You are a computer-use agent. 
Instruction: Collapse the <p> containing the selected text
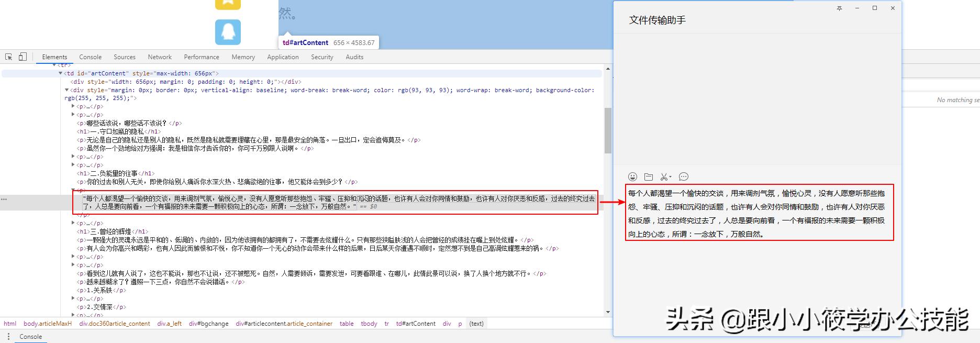coord(73,190)
